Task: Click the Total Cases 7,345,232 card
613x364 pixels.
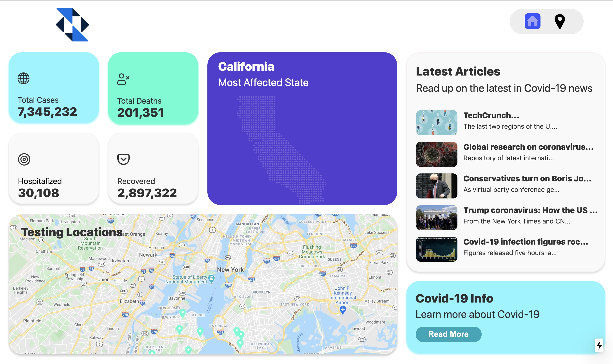Action: 54,88
